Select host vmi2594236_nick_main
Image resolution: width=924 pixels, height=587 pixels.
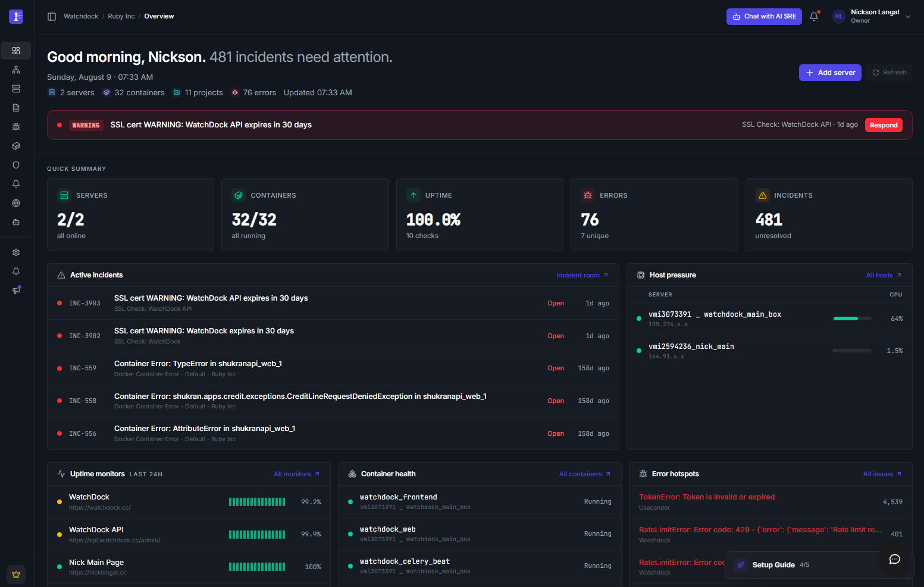click(x=769, y=351)
